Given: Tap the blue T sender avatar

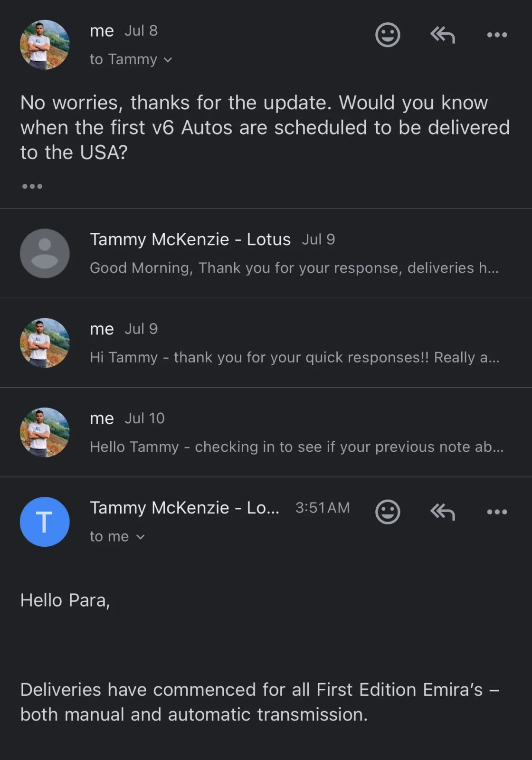Looking at the screenshot, I should pyautogui.click(x=45, y=522).
